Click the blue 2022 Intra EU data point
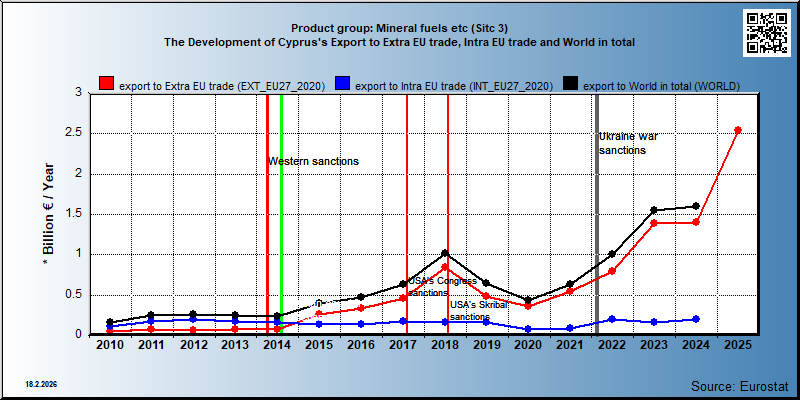The image size is (800, 400). [612, 319]
